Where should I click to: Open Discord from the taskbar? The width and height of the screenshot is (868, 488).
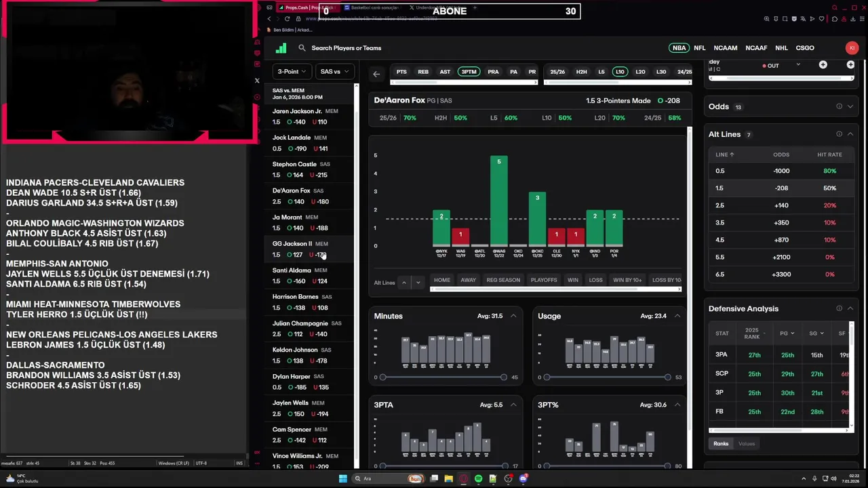pyautogui.click(x=524, y=479)
